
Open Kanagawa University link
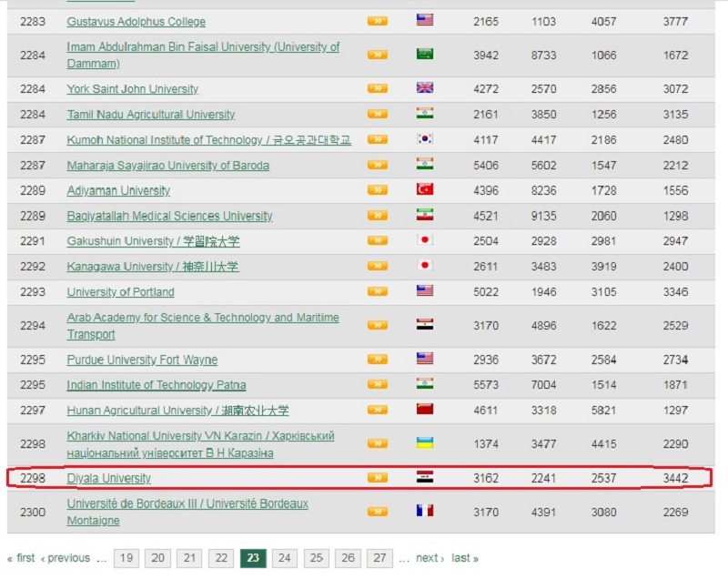click(153, 267)
